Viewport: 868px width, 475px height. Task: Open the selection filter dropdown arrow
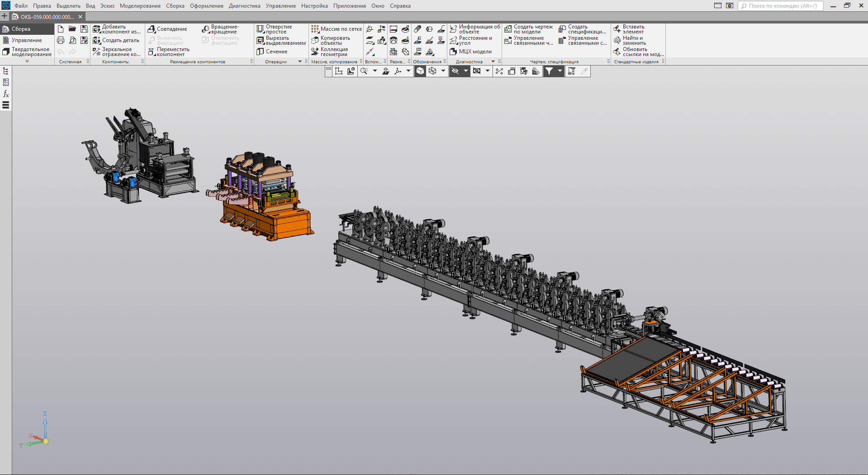pos(560,71)
